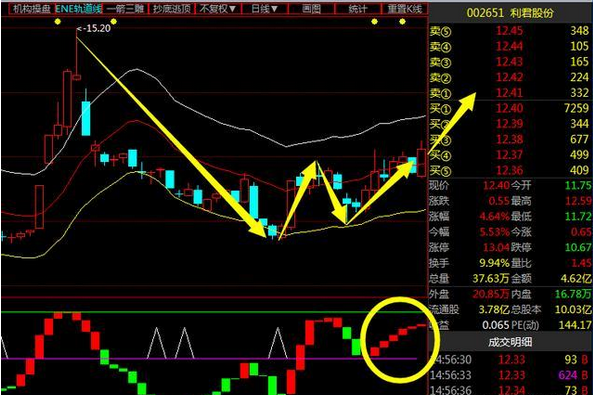Expand the 日线 period dropdown
The width and height of the screenshot is (593, 395).
[x=265, y=8]
